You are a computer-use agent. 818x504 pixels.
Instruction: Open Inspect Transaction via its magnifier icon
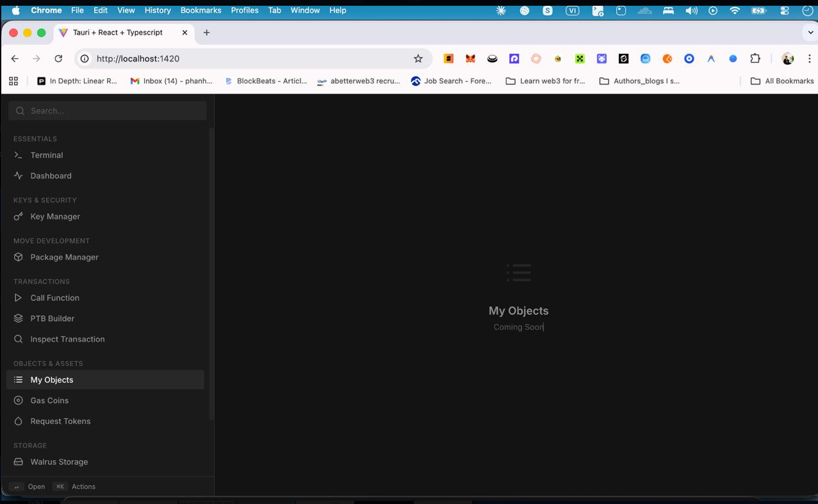click(x=19, y=339)
